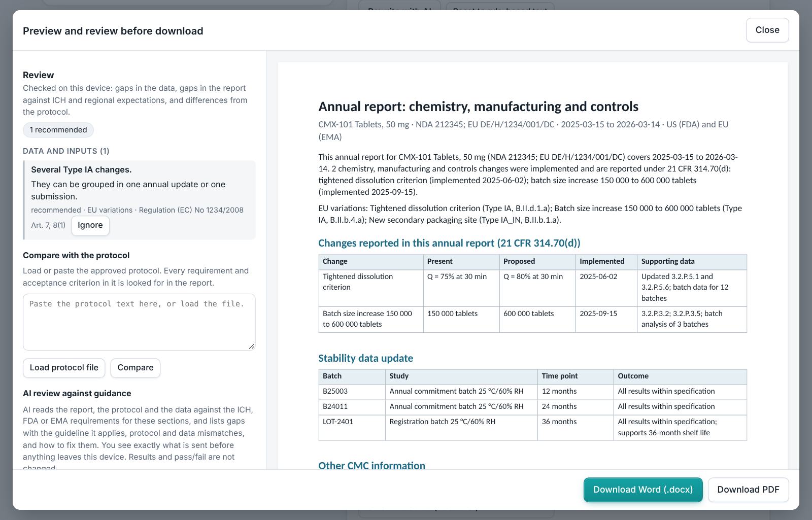This screenshot has width=812, height=520.
Task: Click the 'Time point' column header
Action: pos(576,376)
